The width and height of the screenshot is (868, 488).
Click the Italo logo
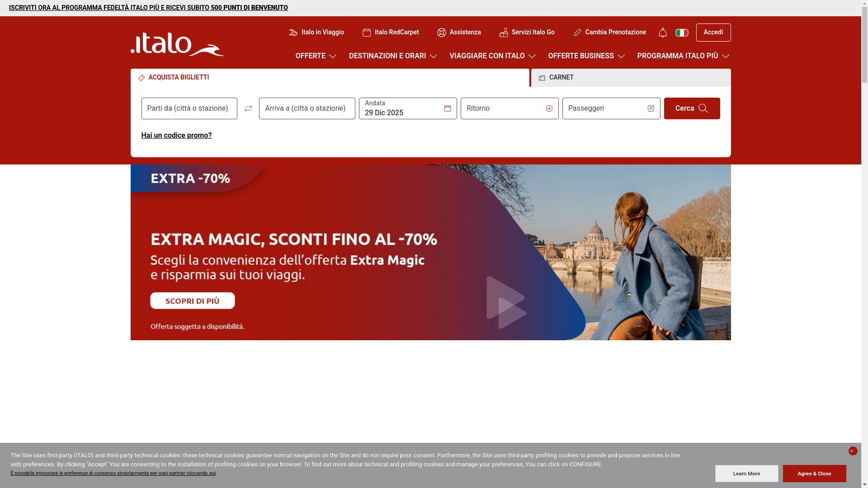(177, 44)
